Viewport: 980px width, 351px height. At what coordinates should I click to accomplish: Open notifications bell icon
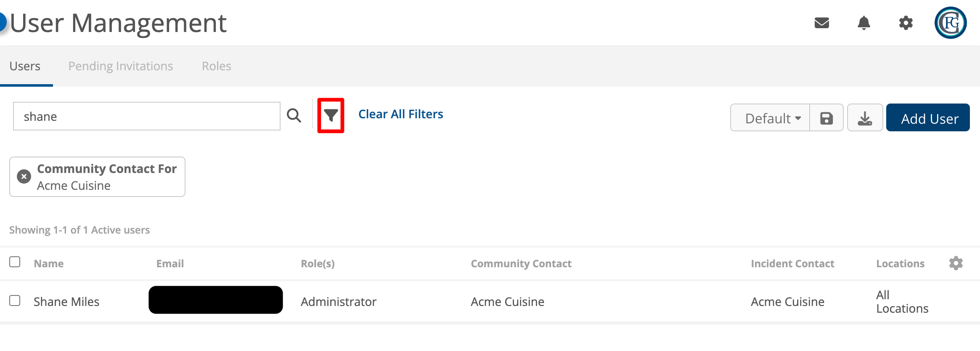point(863,23)
